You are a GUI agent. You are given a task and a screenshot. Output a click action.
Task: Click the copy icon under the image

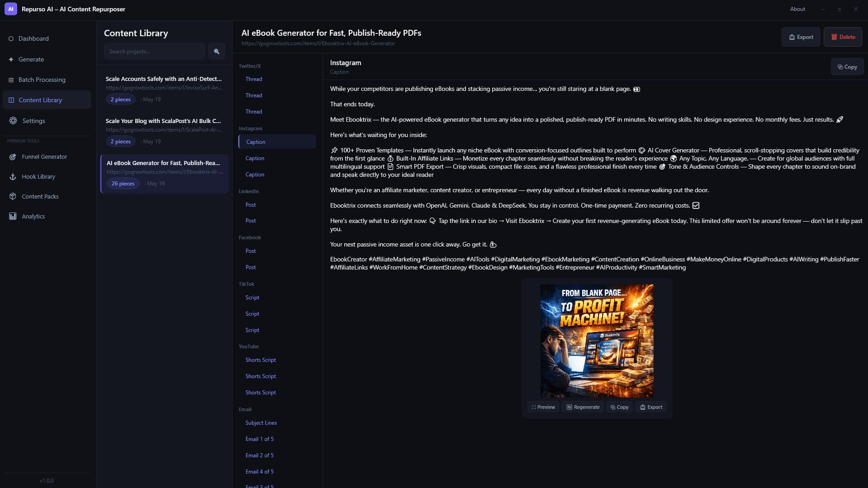(613, 407)
